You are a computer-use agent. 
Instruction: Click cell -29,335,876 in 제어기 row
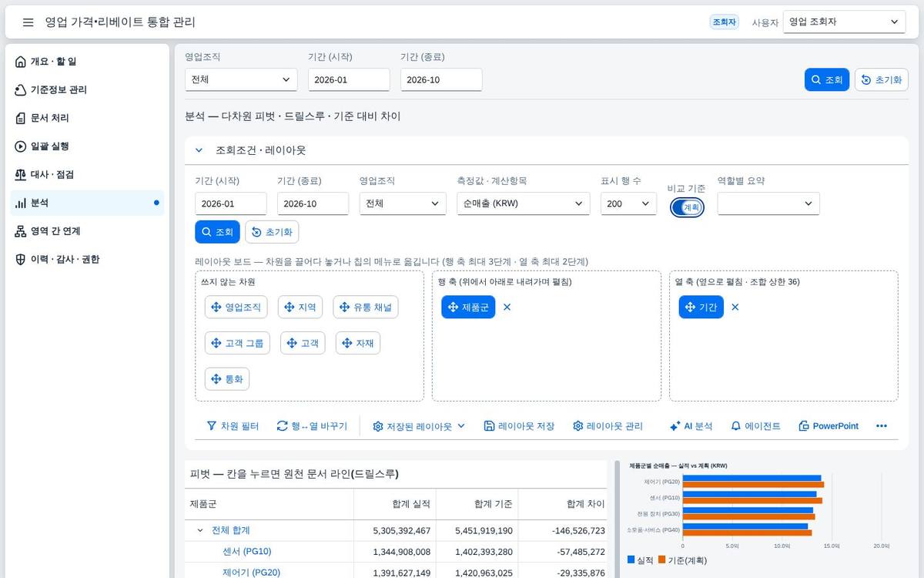point(564,573)
